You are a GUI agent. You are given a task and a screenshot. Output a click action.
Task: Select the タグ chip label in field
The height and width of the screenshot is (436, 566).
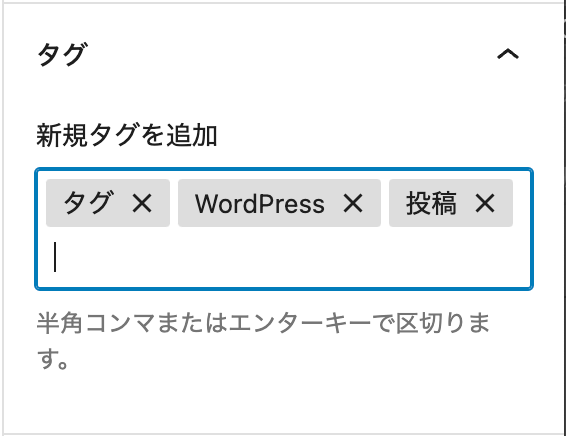[x=88, y=203]
